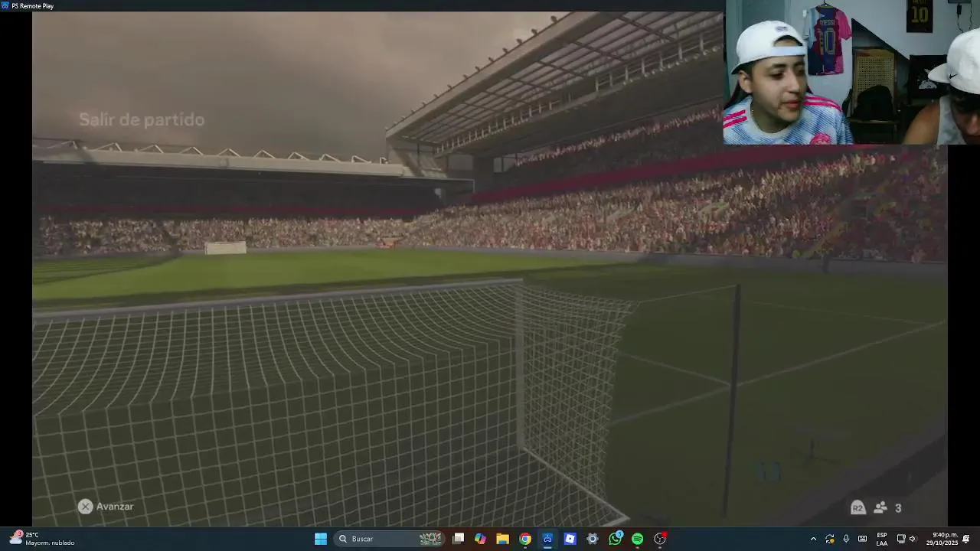Open Google Chrome from the taskbar
The width and height of the screenshot is (980, 551).
[x=525, y=539]
